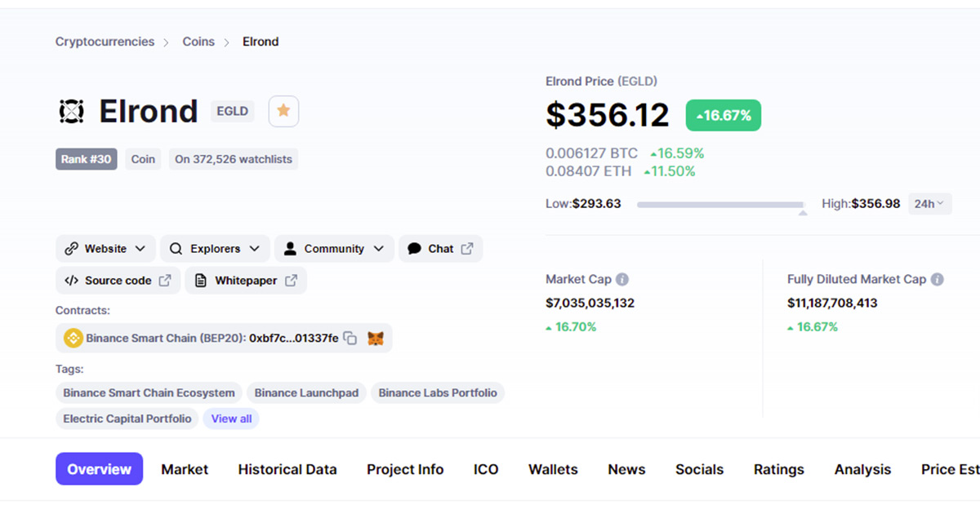Open the 24h range period dropdown

(x=929, y=204)
